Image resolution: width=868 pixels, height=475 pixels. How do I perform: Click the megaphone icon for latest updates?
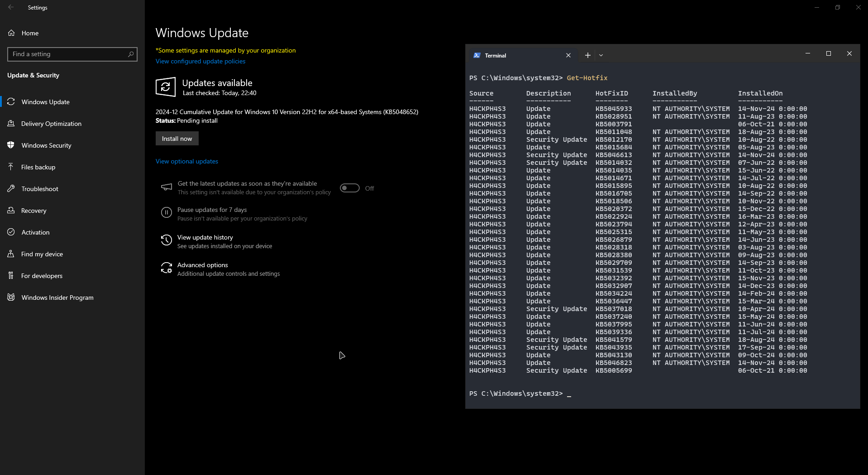[x=167, y=187]
